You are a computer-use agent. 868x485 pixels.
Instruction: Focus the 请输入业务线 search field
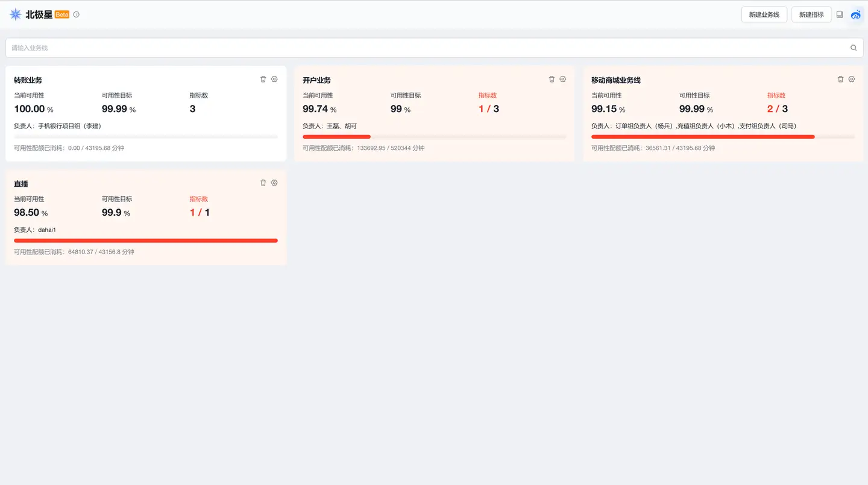coord(422,48)
